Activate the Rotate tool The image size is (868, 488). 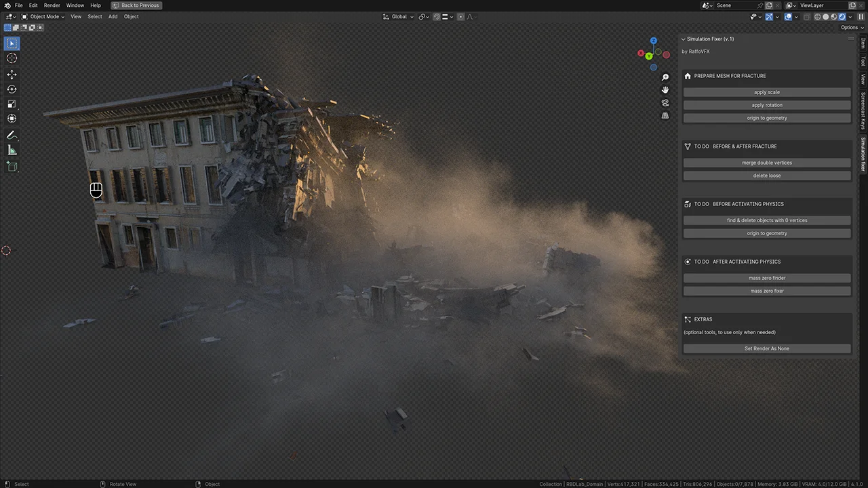point(12,89)
